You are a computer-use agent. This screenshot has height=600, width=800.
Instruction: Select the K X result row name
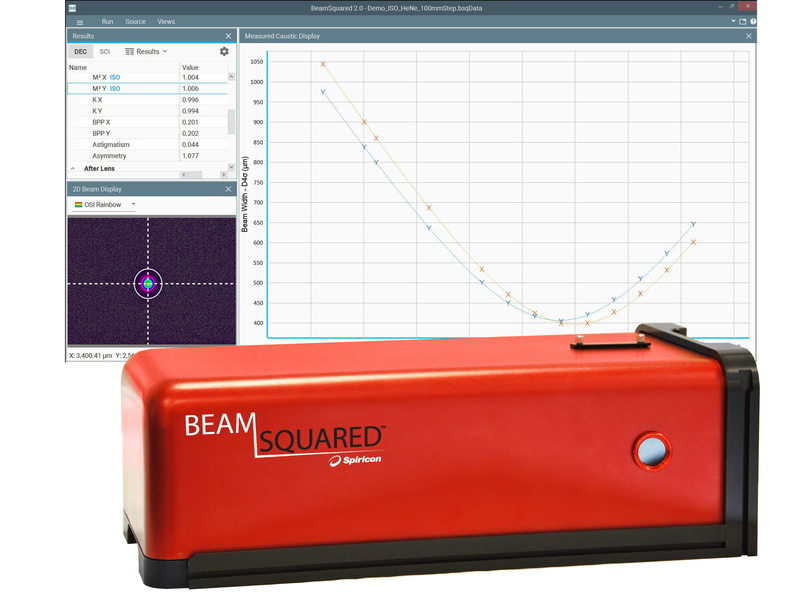[x=97, y=100]
